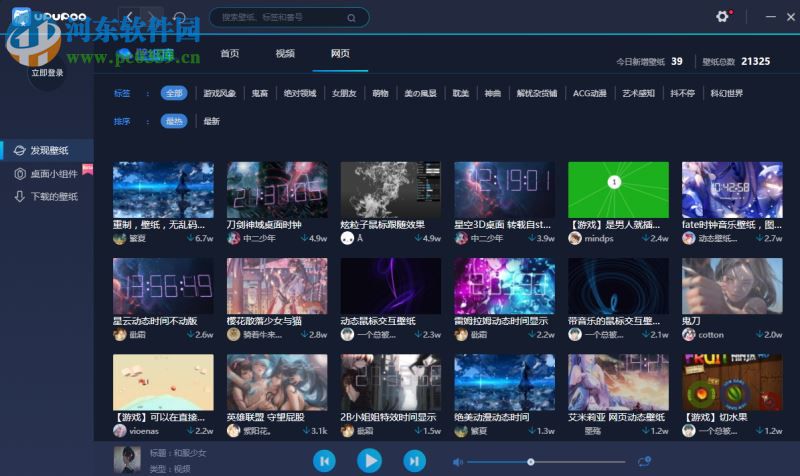800x476 pixels.
Task: Click the hexagon icon beside 桌面小组件
Action: click(19, 174)
